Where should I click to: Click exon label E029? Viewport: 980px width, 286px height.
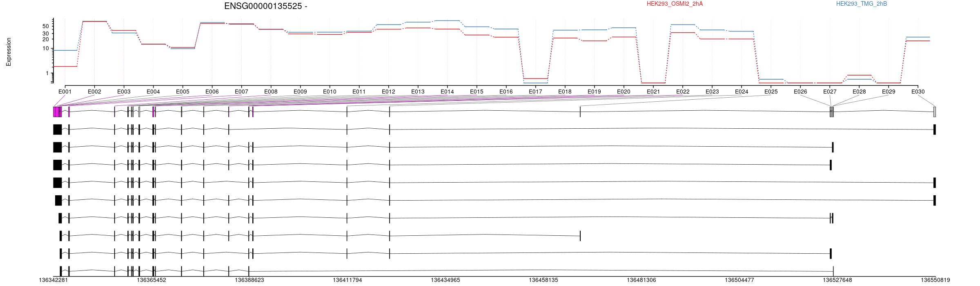[x=889, y=92]
